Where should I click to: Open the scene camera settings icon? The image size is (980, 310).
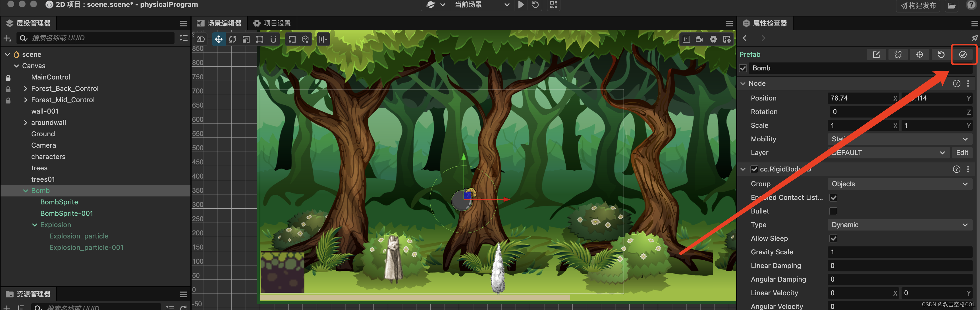699,39
